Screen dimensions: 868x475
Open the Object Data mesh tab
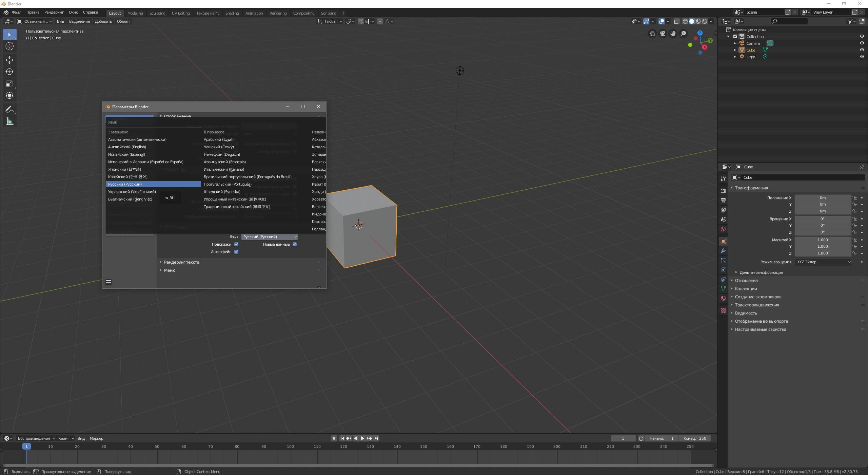point(723,289)
